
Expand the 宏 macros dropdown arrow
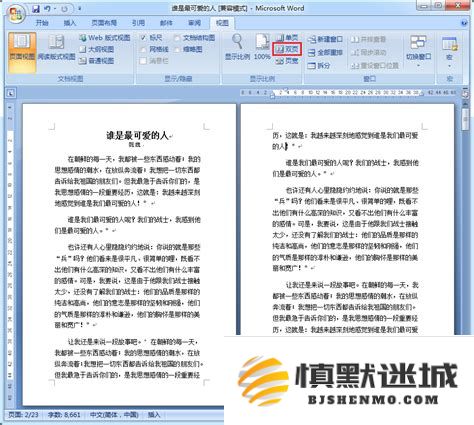[x=449, y=66]
